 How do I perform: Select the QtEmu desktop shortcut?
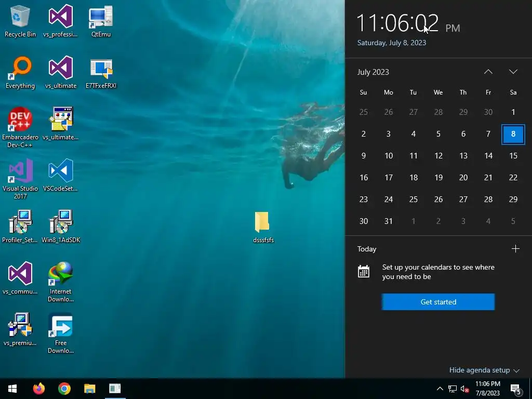pos(101,21)
